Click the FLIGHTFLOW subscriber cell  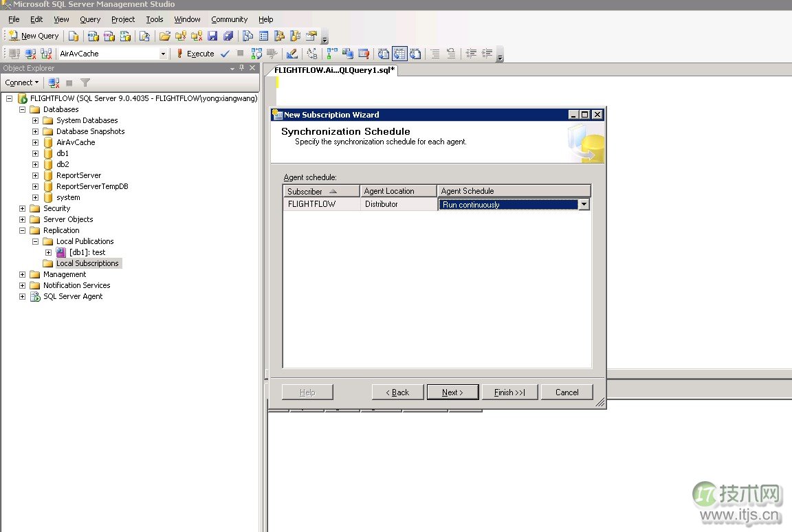pyautogui.click(x=321, y=204)
